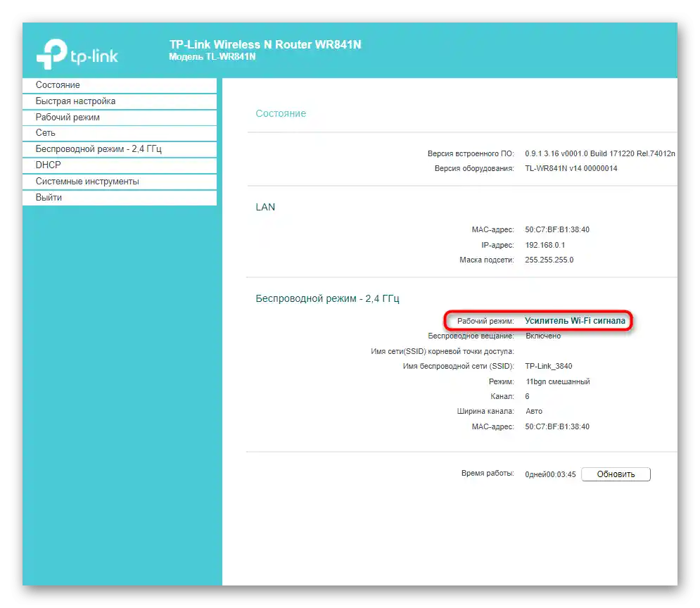Click Беспроводной режим - 2,4 ГГц section heading
700x608 pixels.
(x=327, y=298)
